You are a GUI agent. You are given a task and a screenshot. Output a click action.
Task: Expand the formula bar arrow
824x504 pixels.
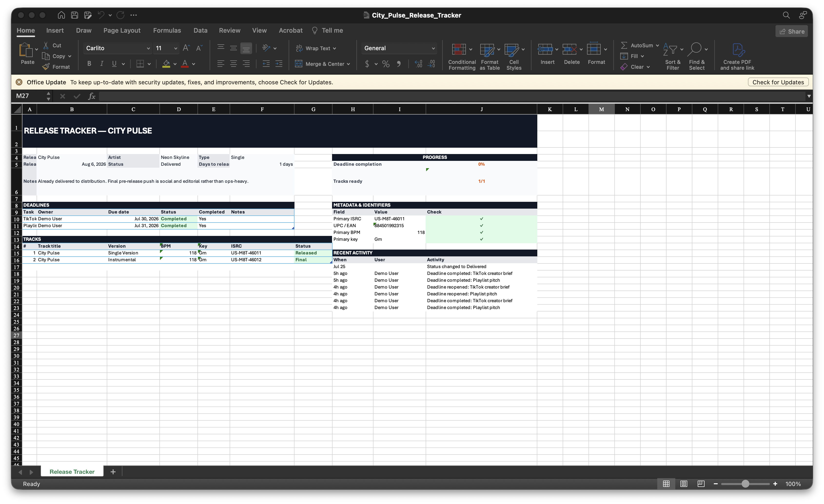[809, 96]
